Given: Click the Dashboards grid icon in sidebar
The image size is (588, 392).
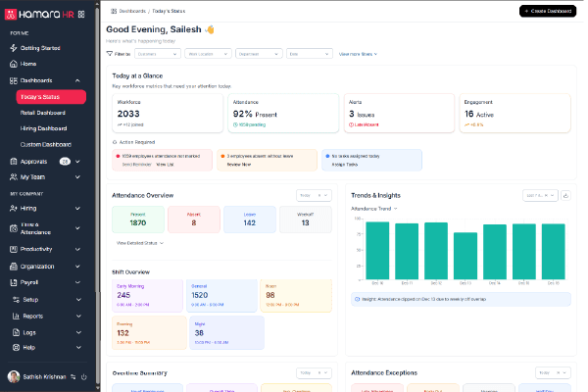Looking at the screenshot, I should point(14,80).
